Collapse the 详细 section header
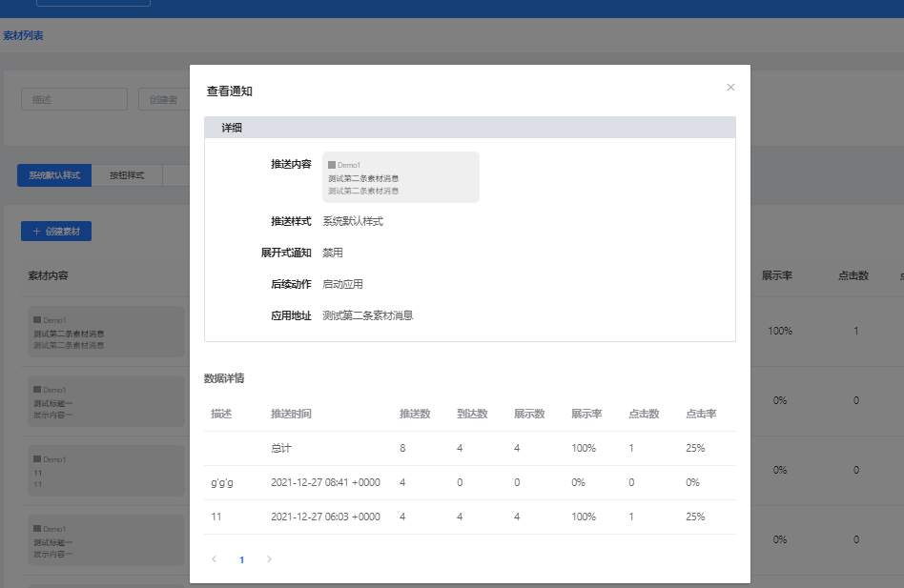The height and width of the screenshot is (588, 904). (x=469, y=128)
